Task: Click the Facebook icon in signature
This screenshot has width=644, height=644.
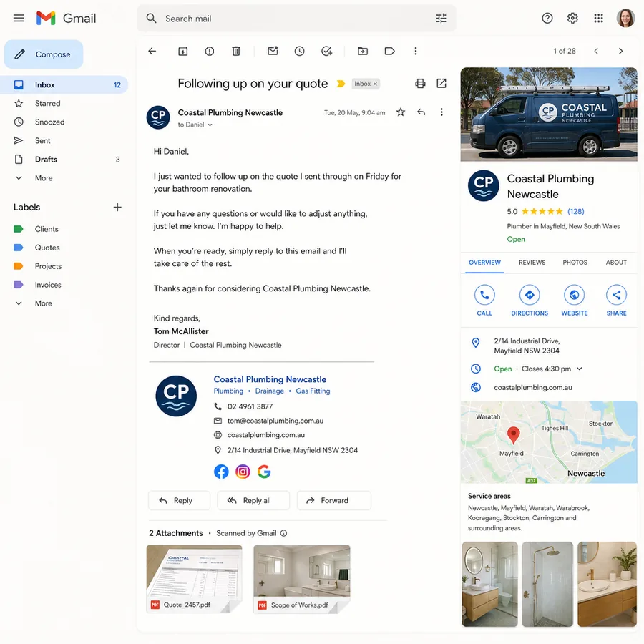Action: 221,472
